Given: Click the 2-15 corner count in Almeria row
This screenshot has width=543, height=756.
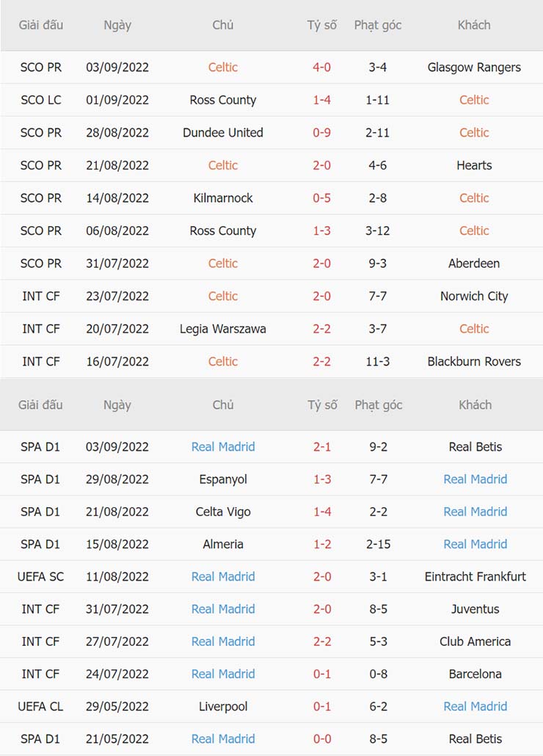Looking at the screenshot, I should (378, 545).
